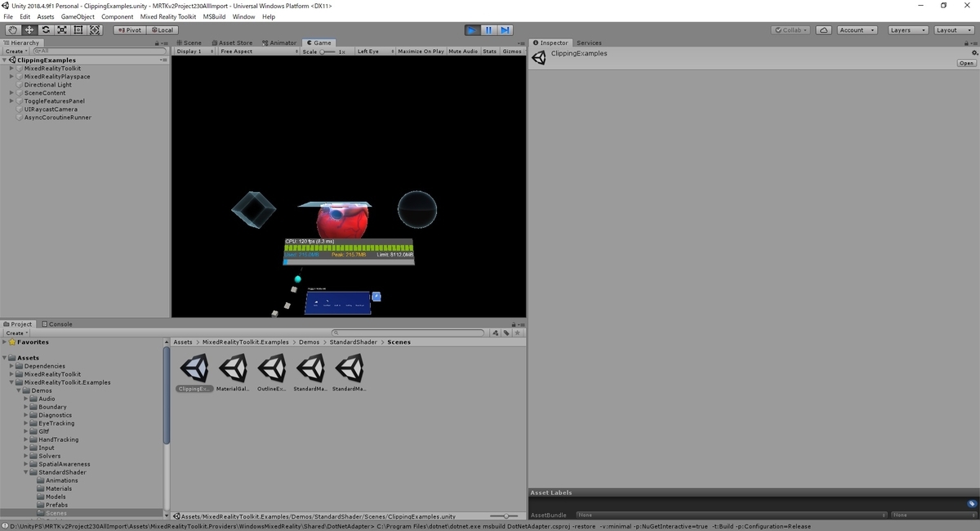Open the Mixed Reality Toolkit menu
The image size is (980, 531).
click(168, 16)
